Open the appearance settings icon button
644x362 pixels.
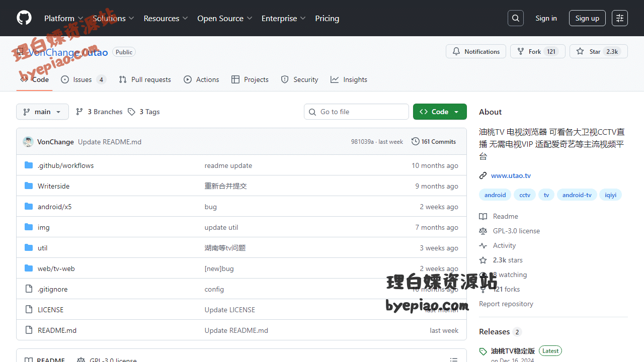(x=620, y=18)
